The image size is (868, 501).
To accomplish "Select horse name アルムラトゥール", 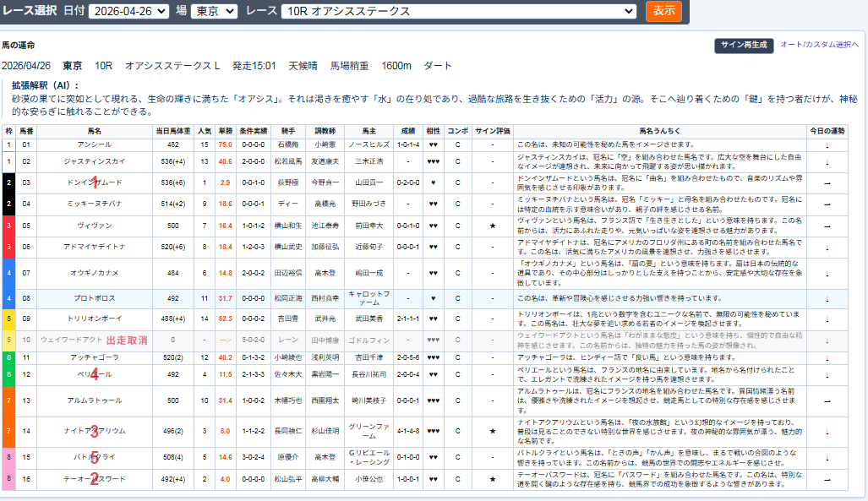I will [x=95, y=400].
